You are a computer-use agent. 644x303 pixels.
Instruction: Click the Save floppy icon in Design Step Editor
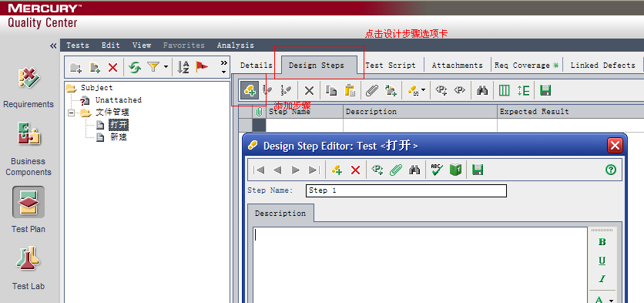pyautogui.click(x=478, y=170)
